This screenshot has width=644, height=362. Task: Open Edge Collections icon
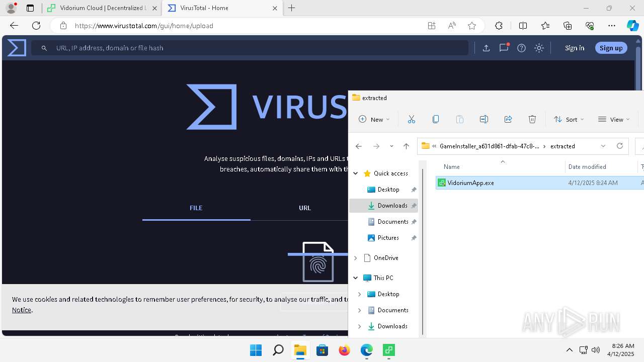(x=568, y=26)
